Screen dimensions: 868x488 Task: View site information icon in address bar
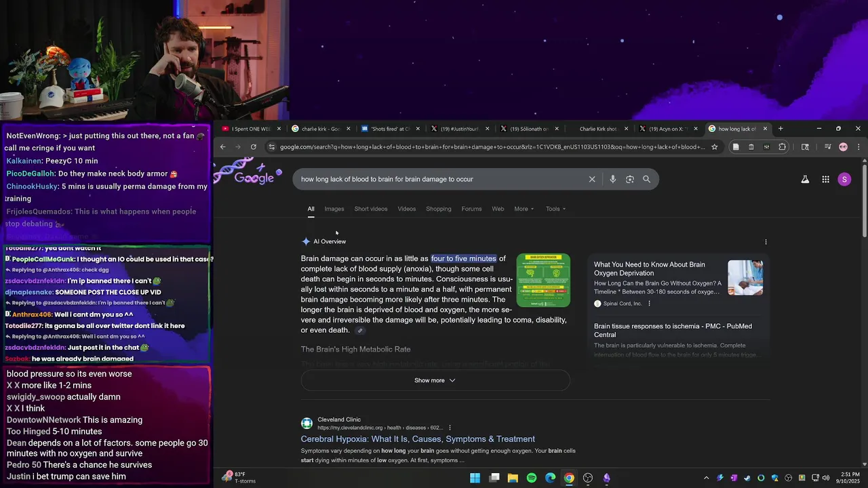271,146
